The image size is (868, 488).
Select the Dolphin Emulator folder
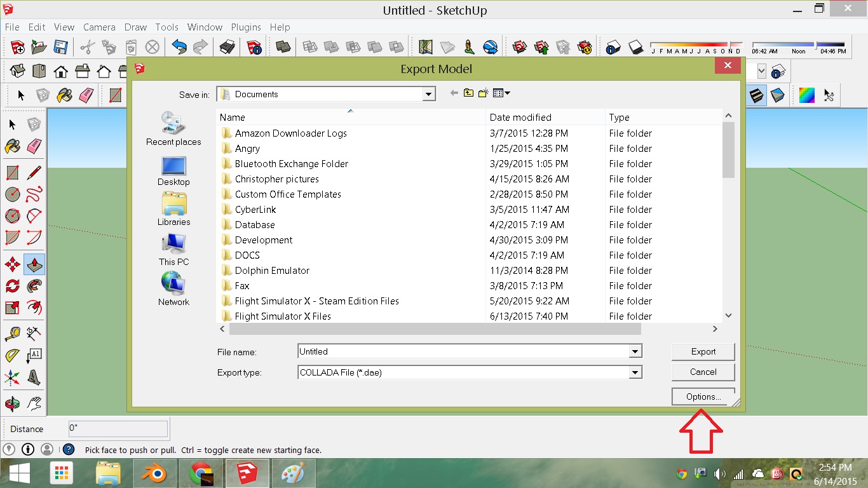[272, 271]
